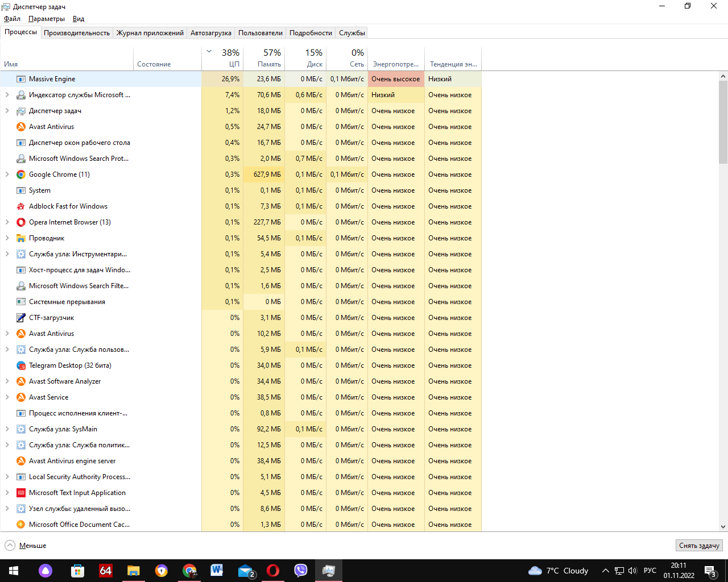Switch to the Службы tab
728x582 pixels.
pos(352,33)
